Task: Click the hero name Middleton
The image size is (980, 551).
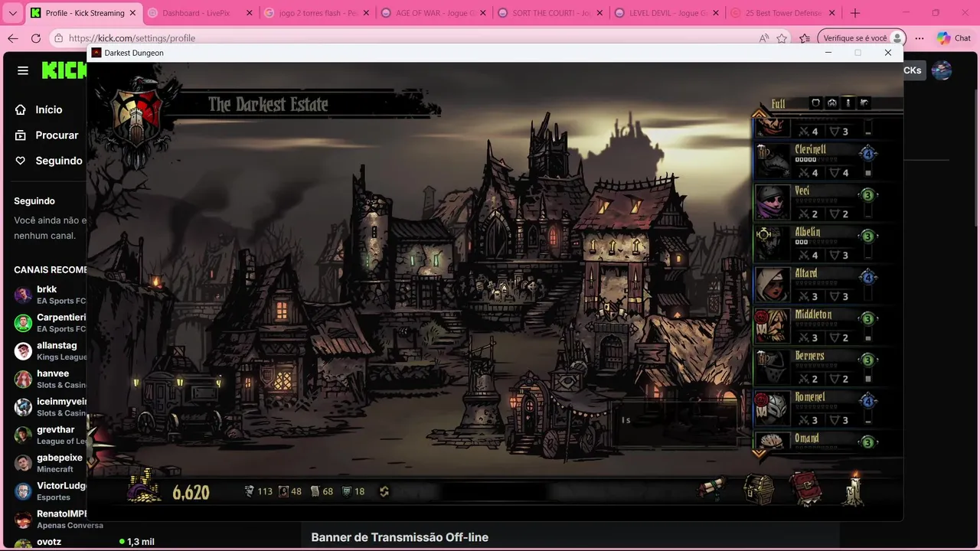Action: (813, 315)
